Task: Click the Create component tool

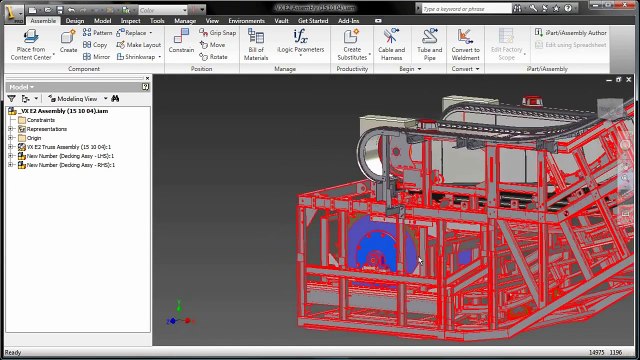Action: pyautogui.click(x=68, y=41)
